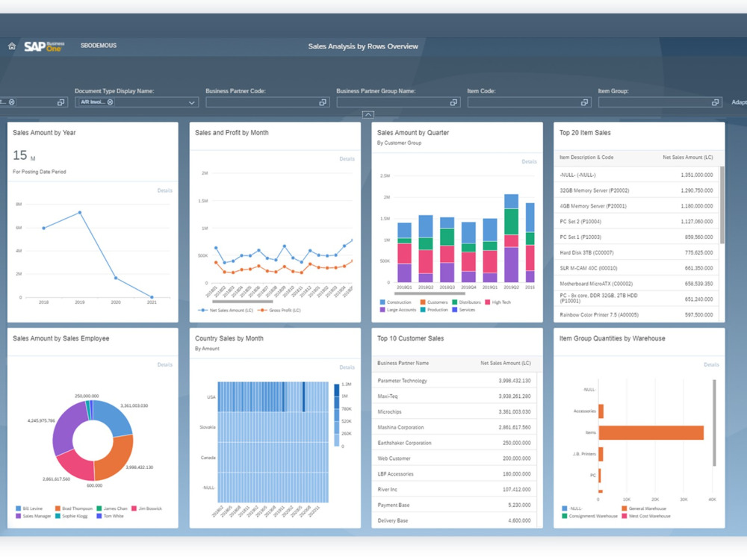The image size is (747, 560).
Task: Toggle the High Tech legend swatch
Action: click(487, 302)
